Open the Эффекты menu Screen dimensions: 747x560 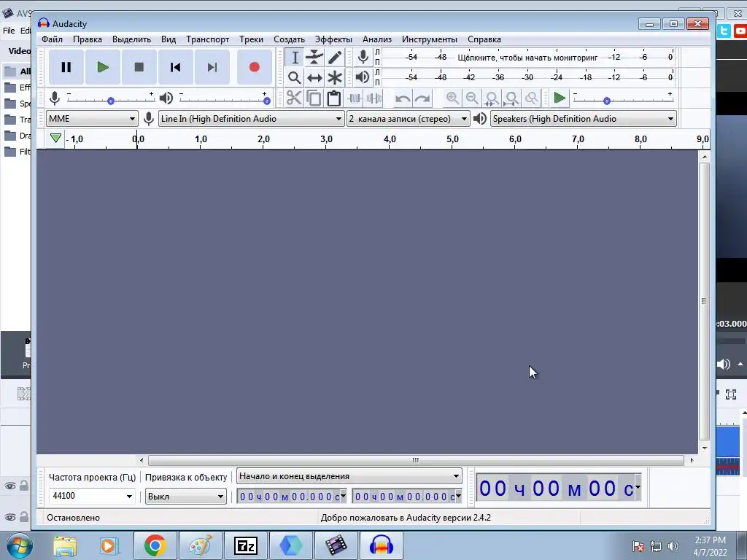(333, 39)
